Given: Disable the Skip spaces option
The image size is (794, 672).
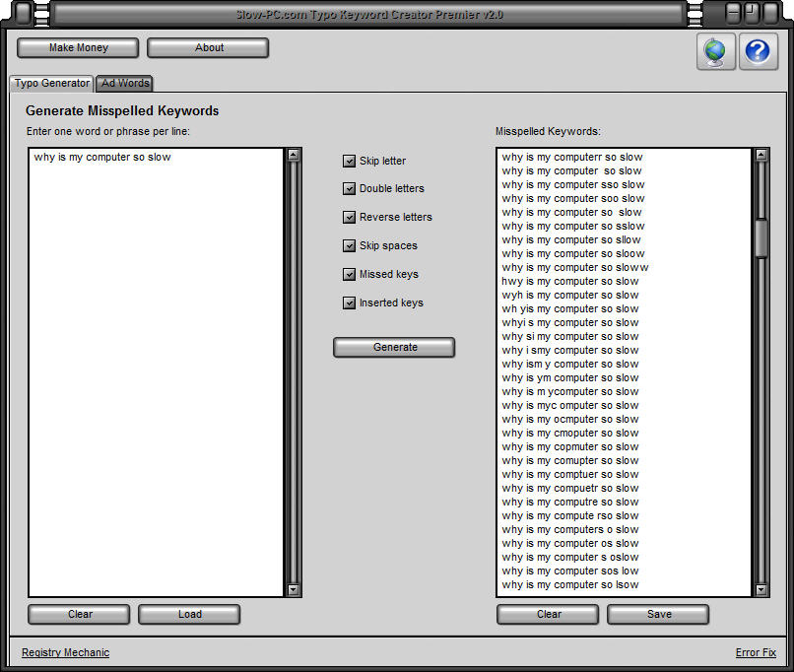Looking at the screenshot, I should 349,245.
